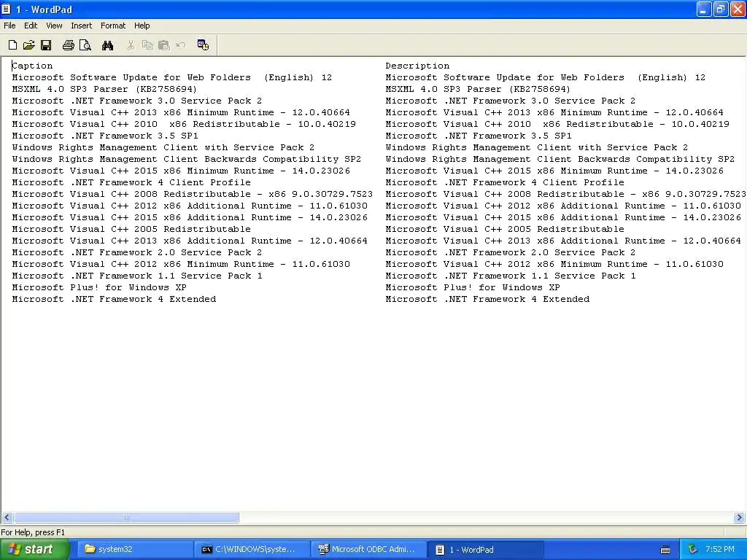Insert Date/Time using the toolbar icon

(x=203, y=45)
